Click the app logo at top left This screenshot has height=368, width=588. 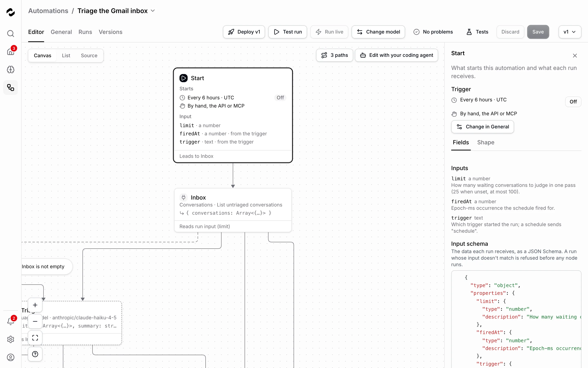click(10, 12)
